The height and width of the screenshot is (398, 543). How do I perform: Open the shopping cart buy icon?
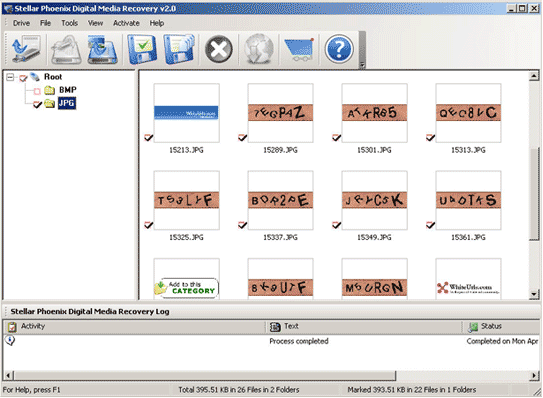click(x=299, y=49)
